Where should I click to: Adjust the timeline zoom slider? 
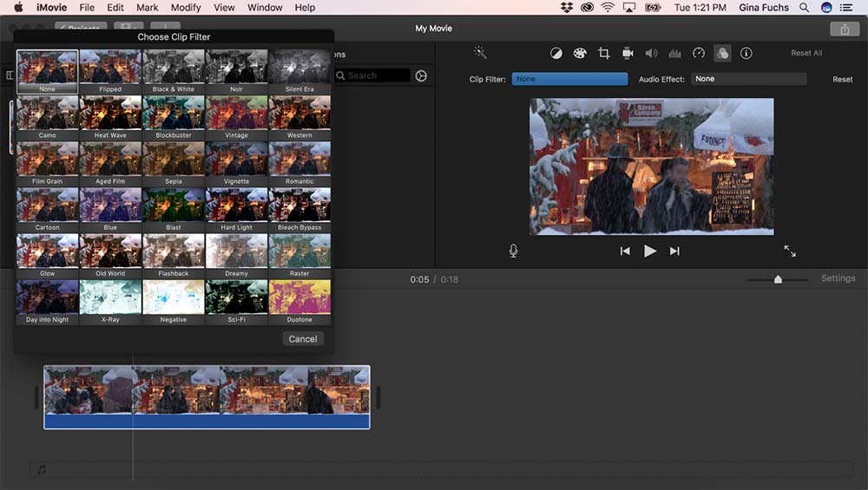click(778, 279)
